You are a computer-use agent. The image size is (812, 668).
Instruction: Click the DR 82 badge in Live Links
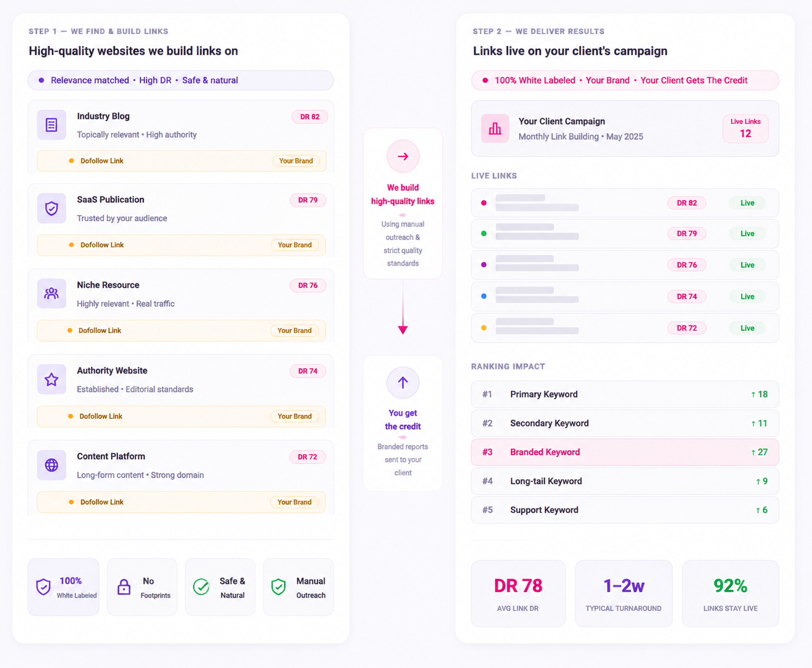click(687, 203)
